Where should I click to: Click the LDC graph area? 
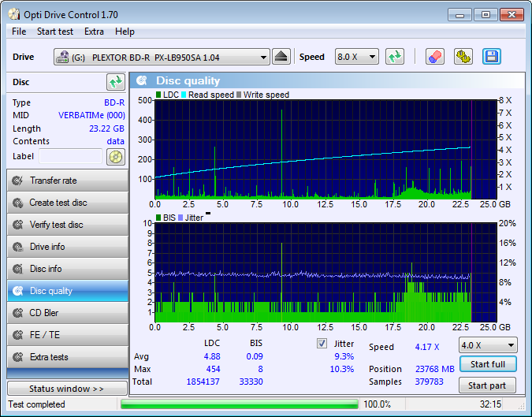pos(326,149)
